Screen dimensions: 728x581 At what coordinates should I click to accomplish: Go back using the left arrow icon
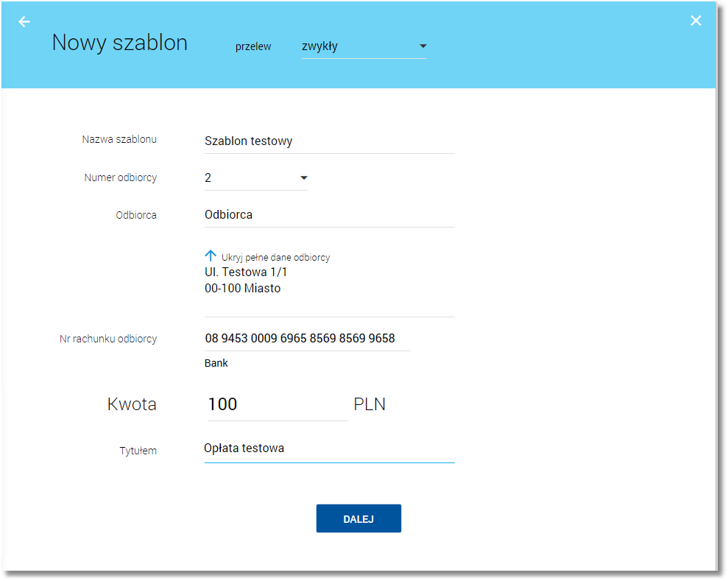tap(24, 21)
